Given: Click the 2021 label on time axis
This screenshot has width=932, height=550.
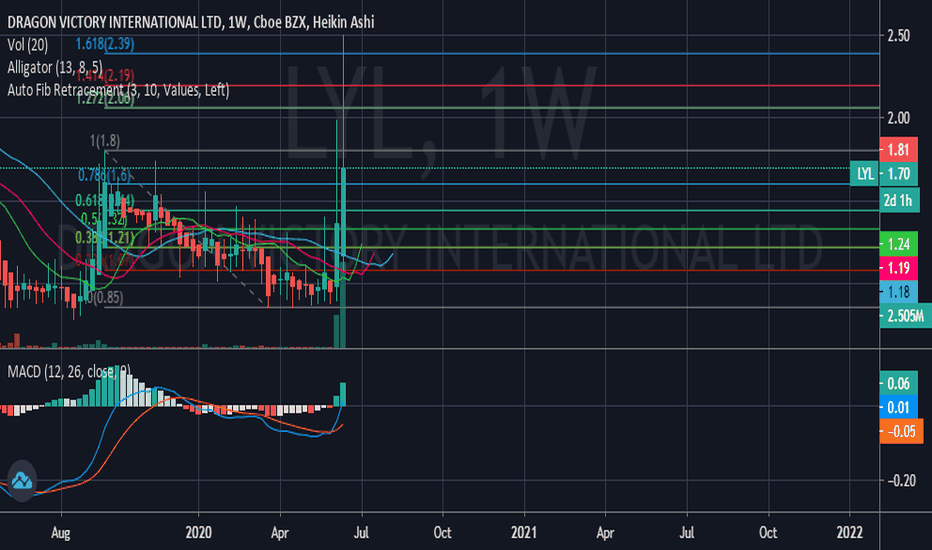Looking at the screenshot, I should pyautogui.click(x=524, y=532).
